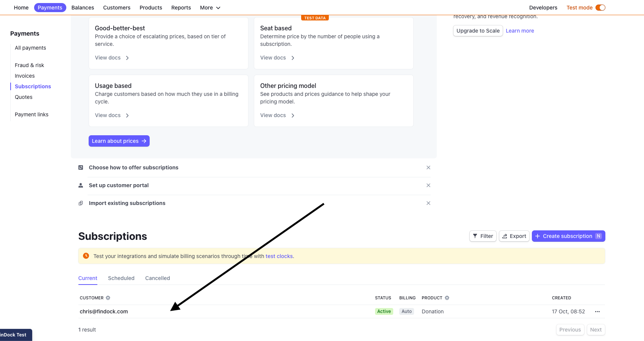Click the clock icon in the test banner
Viewport: 644px width, 341px height.
[x=86, y=256]
